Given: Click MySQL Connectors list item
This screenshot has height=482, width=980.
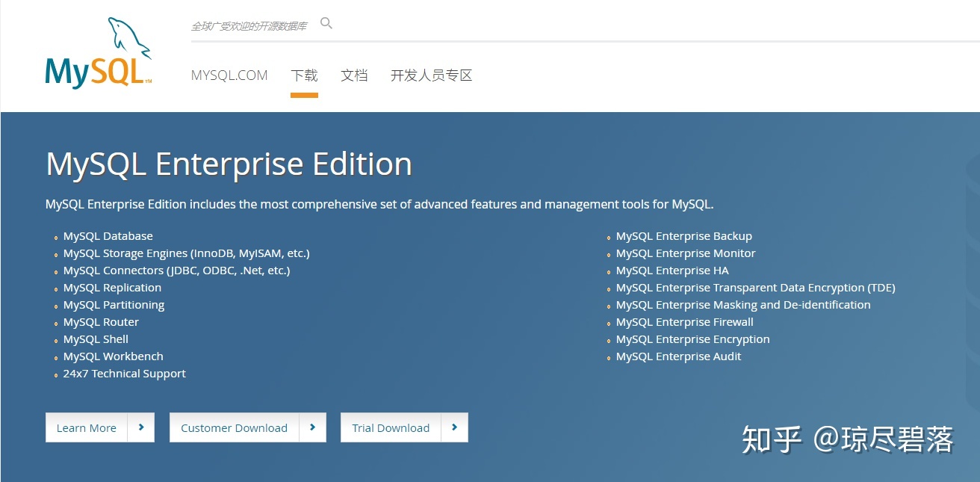Looking at the screenshot, I should pyautogui.click(x=177, y=271).
